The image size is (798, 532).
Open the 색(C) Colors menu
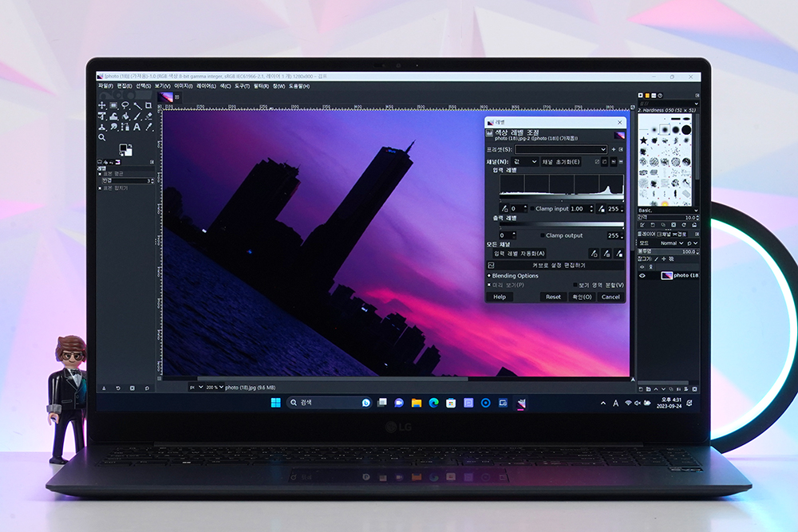click(x=226, y=86)
